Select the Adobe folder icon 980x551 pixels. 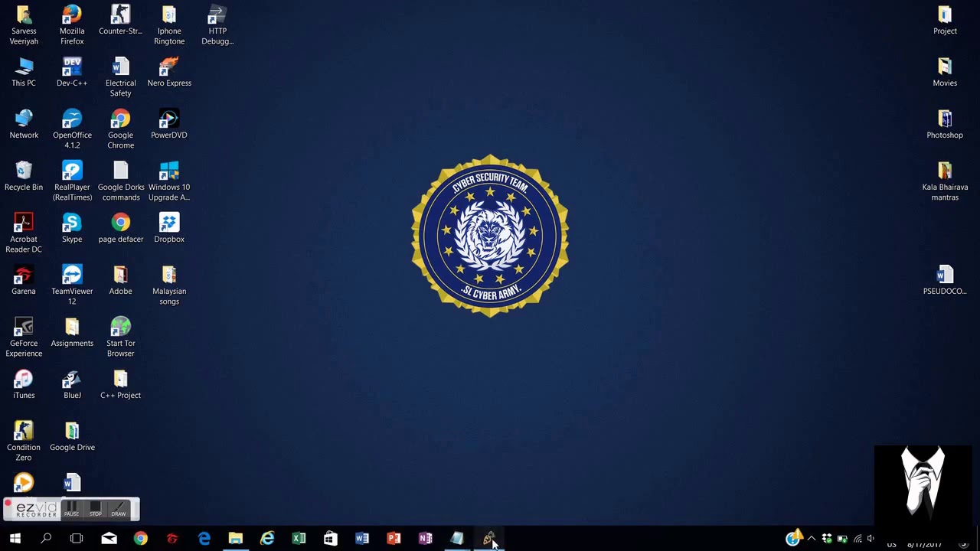(x=120, y=280)
